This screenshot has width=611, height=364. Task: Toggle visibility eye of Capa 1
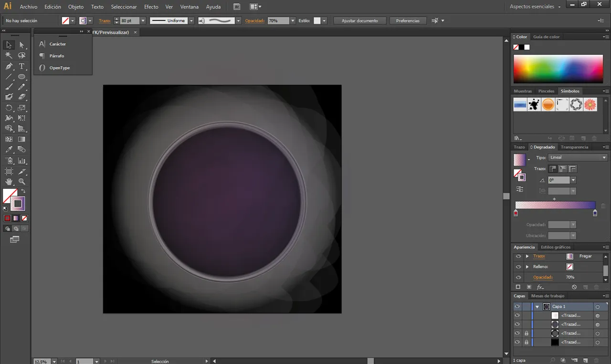point(517,307)
